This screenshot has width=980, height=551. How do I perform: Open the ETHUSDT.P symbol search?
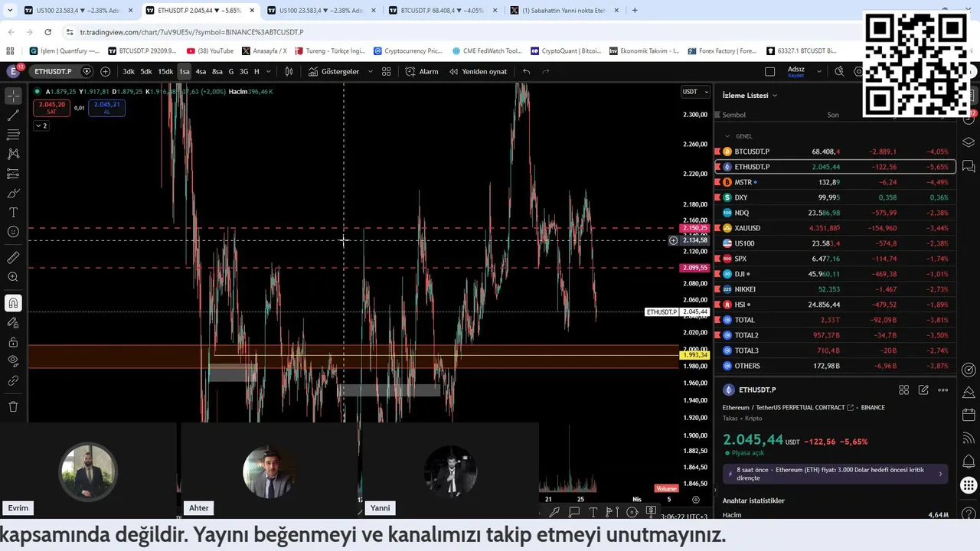[53, 71]
